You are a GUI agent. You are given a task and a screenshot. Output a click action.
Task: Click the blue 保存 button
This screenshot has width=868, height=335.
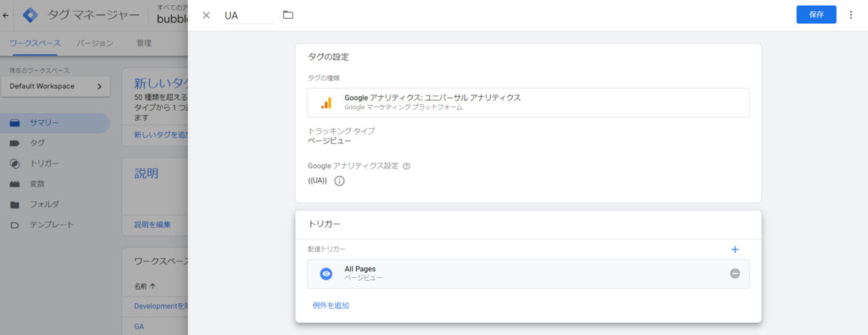(x=817, y=14)
